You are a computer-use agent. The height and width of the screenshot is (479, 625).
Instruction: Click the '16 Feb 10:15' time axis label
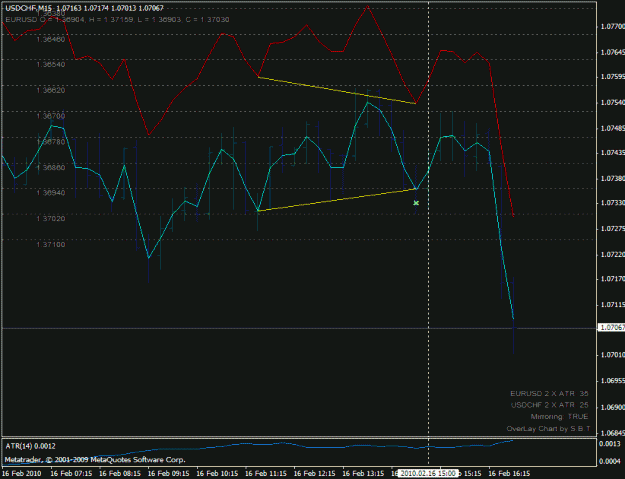pyautogui.click(x=217, y=473)
